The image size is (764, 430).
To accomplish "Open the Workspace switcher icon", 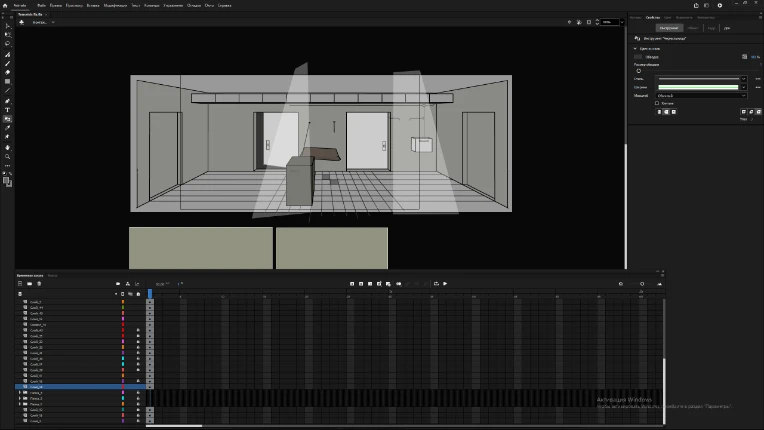I will click(x=707, y=5).
